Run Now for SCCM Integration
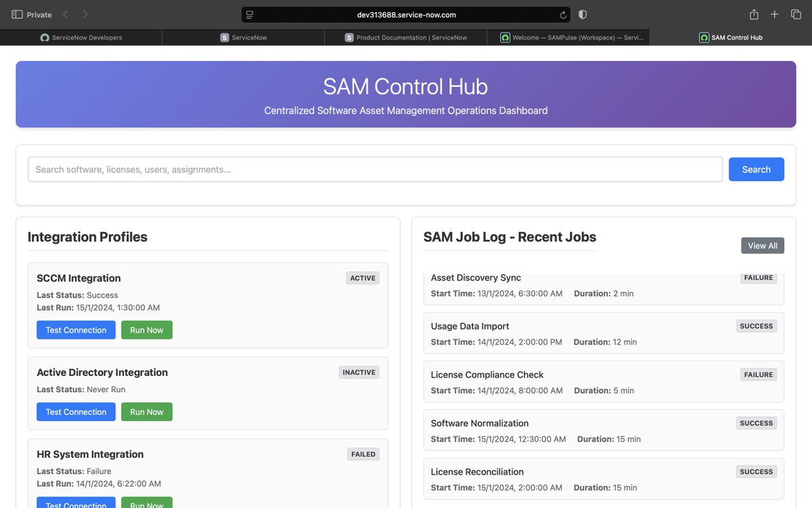This screenshot has width=812, height=508. [147, 330]
